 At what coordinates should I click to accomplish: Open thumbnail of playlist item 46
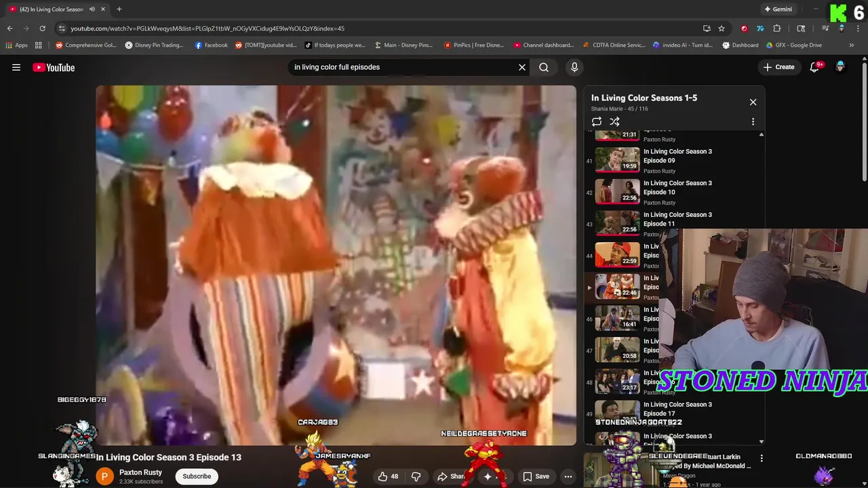pos(617,318)
